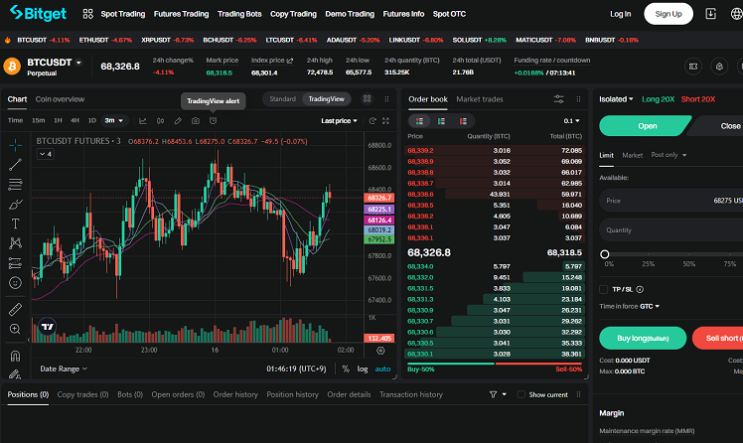Open the coupon ticket icon near top right
Image resolution: width=743 pixels, height=443 pixels.
[x=693, y=66]
